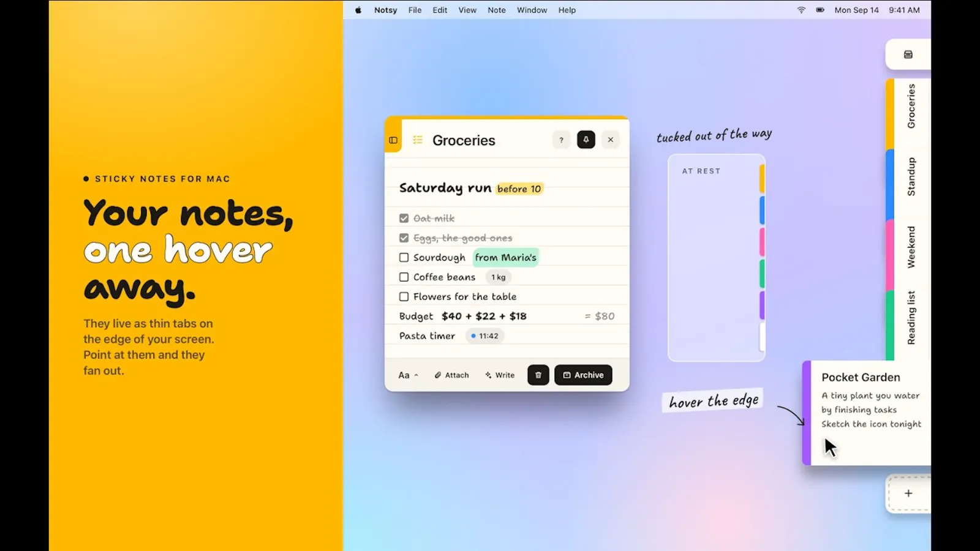Screen dimensions: 980x551
Task: Click the battery status icon
Action: point(820,10)
